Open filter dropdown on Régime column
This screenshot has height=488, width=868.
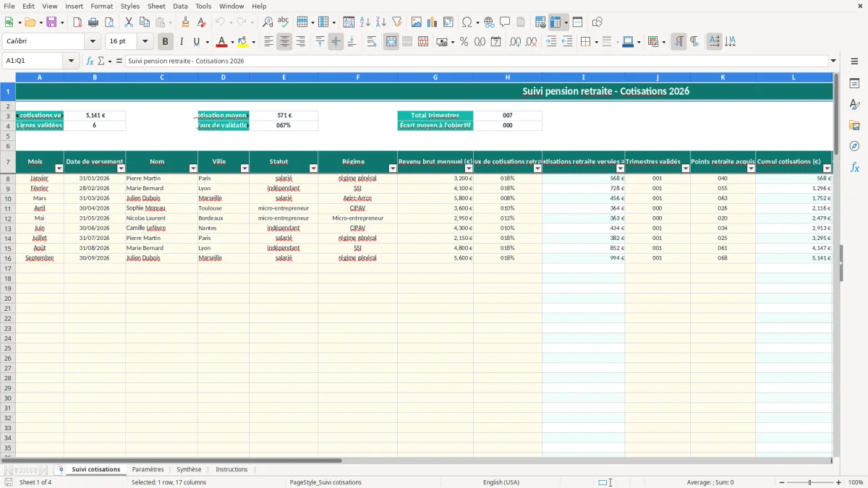393,168
